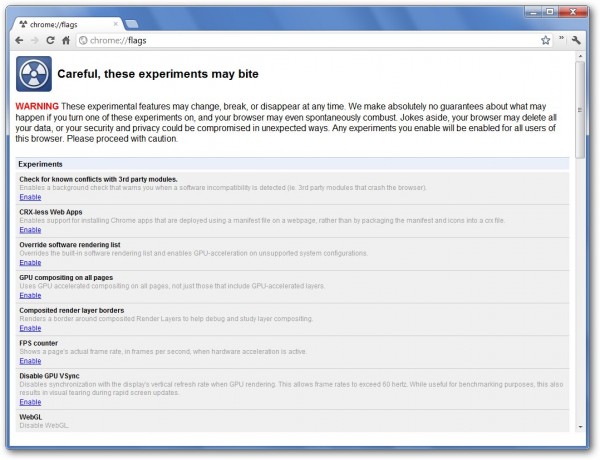Enable third-party module conflict check
The image size is (600, 460).
pos(30,197)
